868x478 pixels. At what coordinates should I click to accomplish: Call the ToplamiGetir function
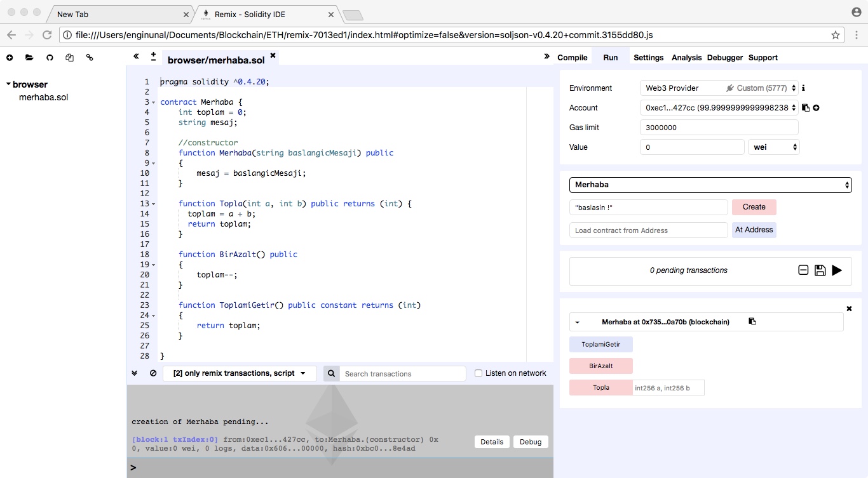pyautogui.click(x=601, y=345)
